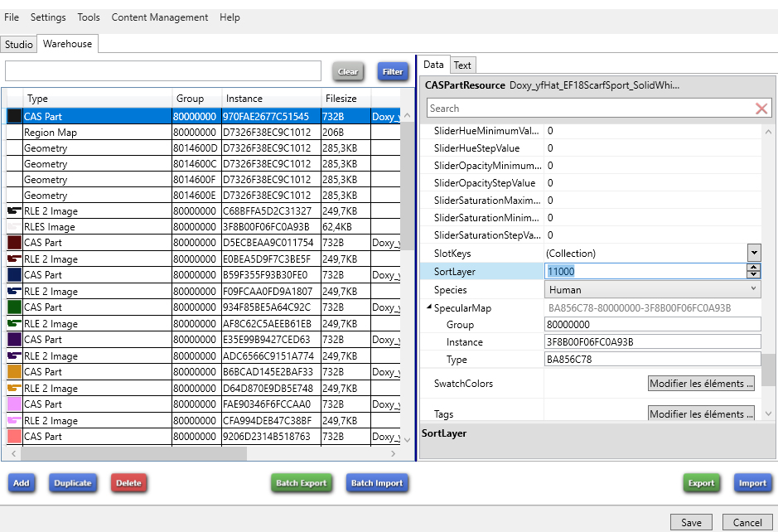This screenshot has width=778, height=532.
Task: Clear the property search with red X
Action: click(x=761, y=109)
